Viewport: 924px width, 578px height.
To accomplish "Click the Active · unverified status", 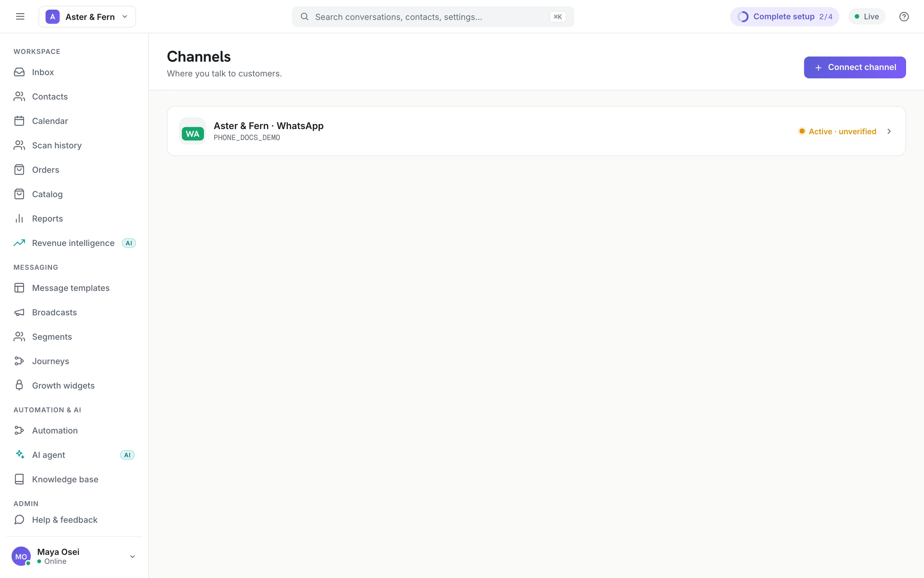I will tap(837, 132).
